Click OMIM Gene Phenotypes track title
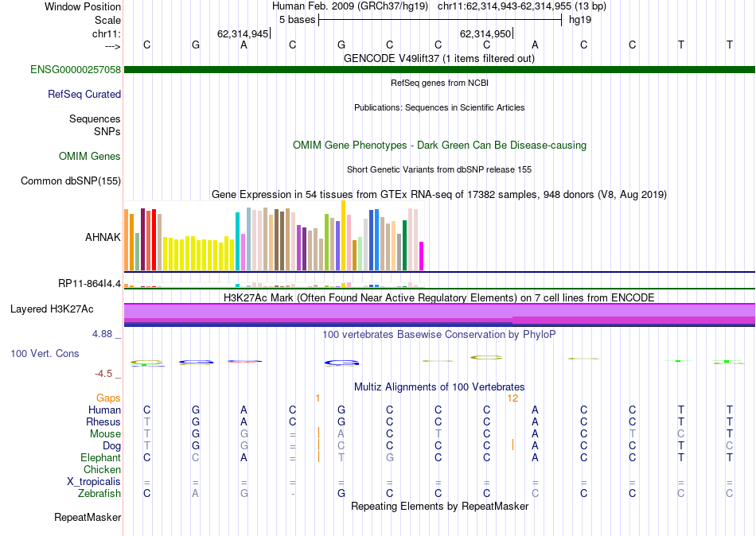Screen dimensions: 756x536 [x=439, y=145]
